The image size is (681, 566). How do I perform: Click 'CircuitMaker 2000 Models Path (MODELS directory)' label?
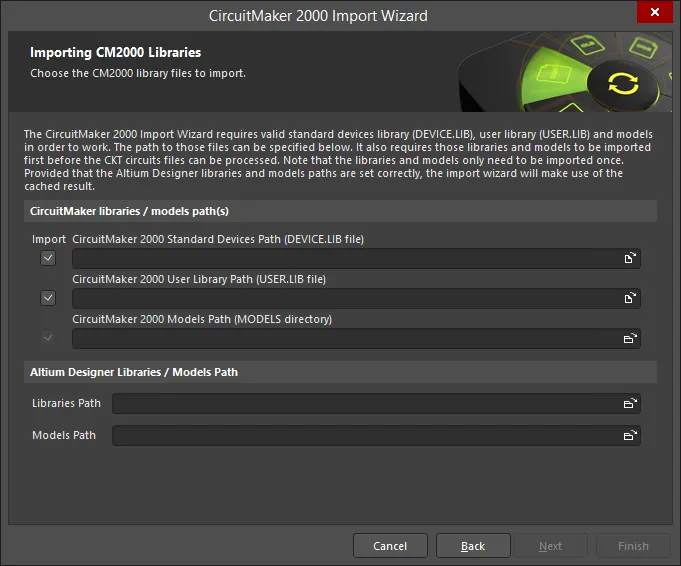[202, 319]
